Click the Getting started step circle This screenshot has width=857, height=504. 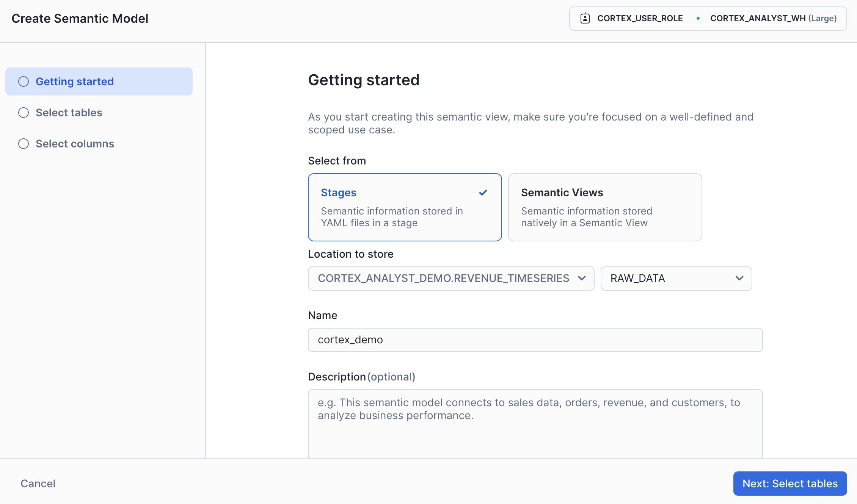click(x=24, y=81)
